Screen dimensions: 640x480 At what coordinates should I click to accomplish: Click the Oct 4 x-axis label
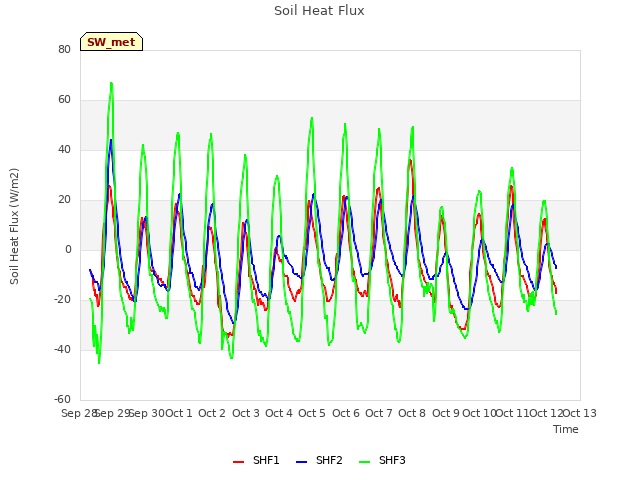pyautogui.click(x=279, y=413)
